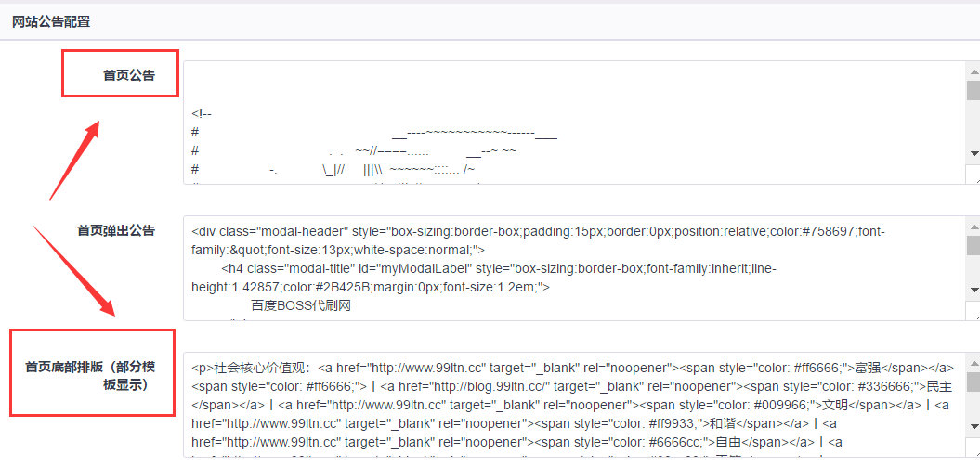Click scrollbar thumb in 首页弹出公告 textarea
Viewport: 980px width, 466px height.
pyautogui.click(x=973, y=243)
